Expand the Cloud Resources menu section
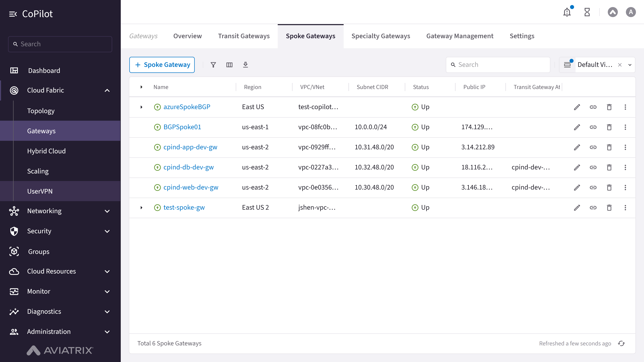644x362 pixels. 107,271
